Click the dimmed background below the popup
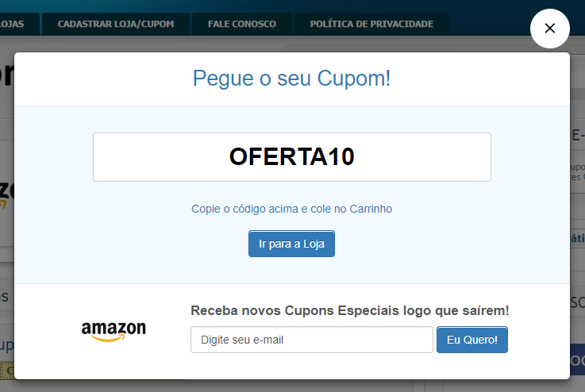The width and height of the screenshot is (585, 392). coord(292,386)
